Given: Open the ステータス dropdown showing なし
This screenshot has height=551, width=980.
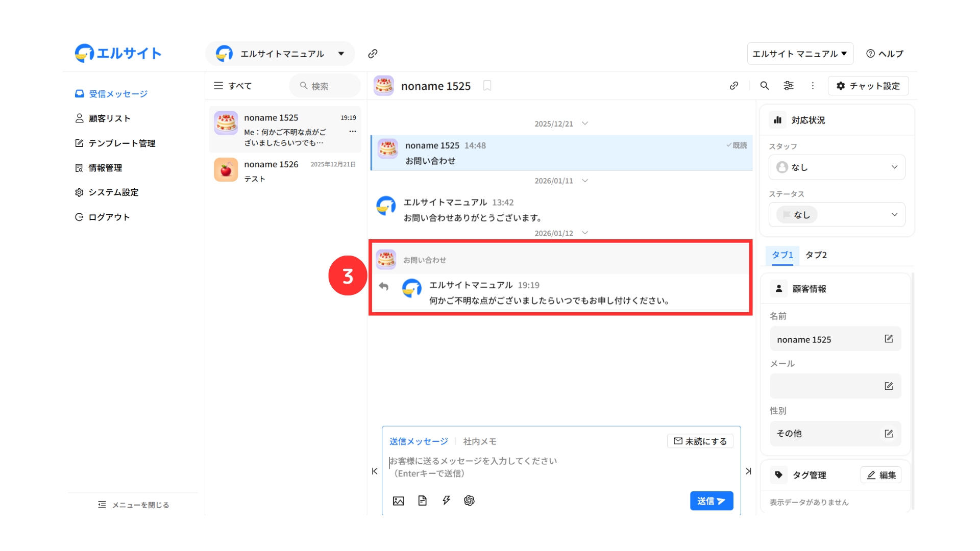Looking at the screenshot, I should tap(837, 215).
